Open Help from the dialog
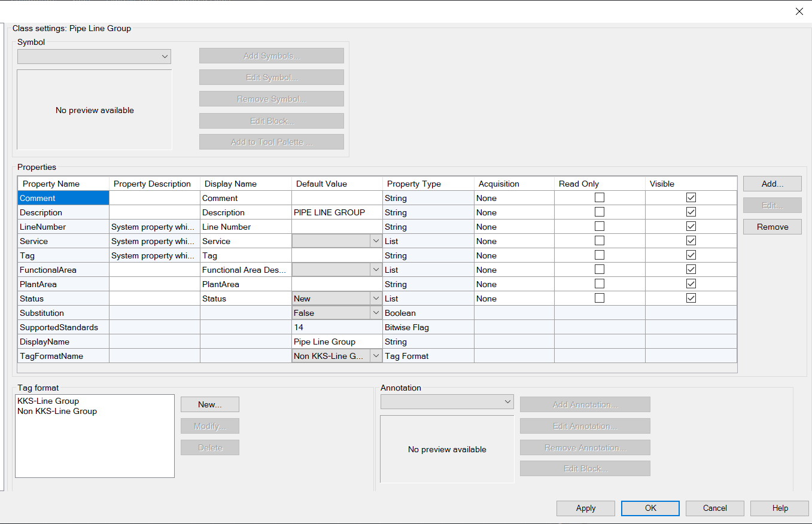The width and height of the screenshot is (812, 524). [779, 508]
